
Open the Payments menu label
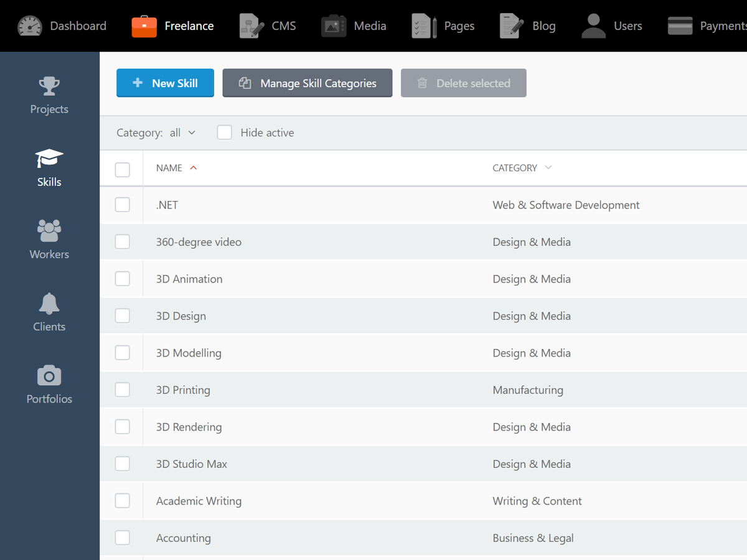[x=723, y=26]
